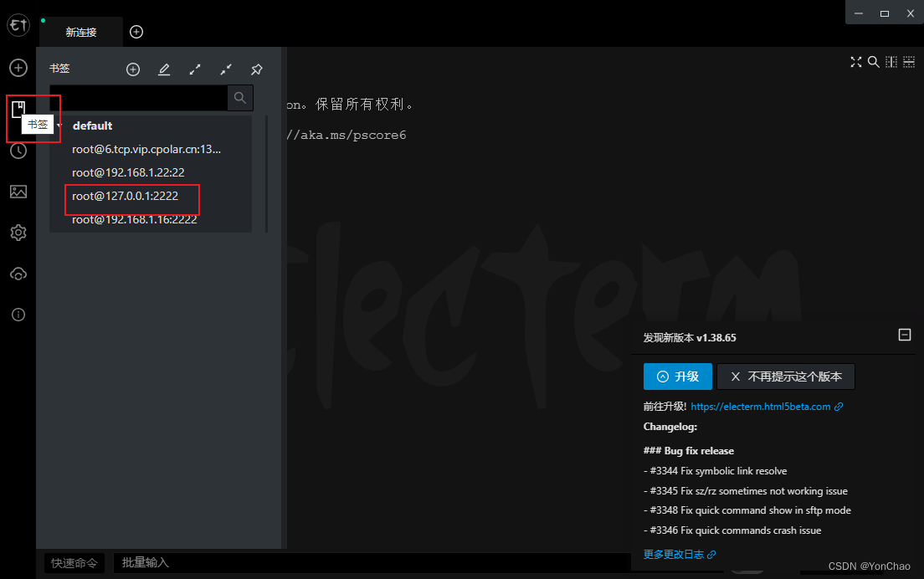Click the ### Bug fix release text
The height and width of the screenshot is (579, 924).
pyautogui.click(x=688, y=451)
